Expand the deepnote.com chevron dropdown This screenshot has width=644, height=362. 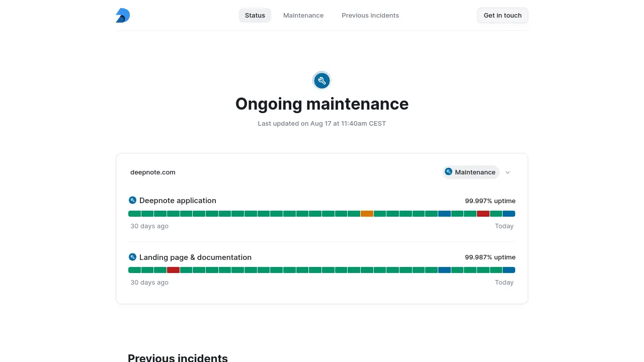pos(508,172)
